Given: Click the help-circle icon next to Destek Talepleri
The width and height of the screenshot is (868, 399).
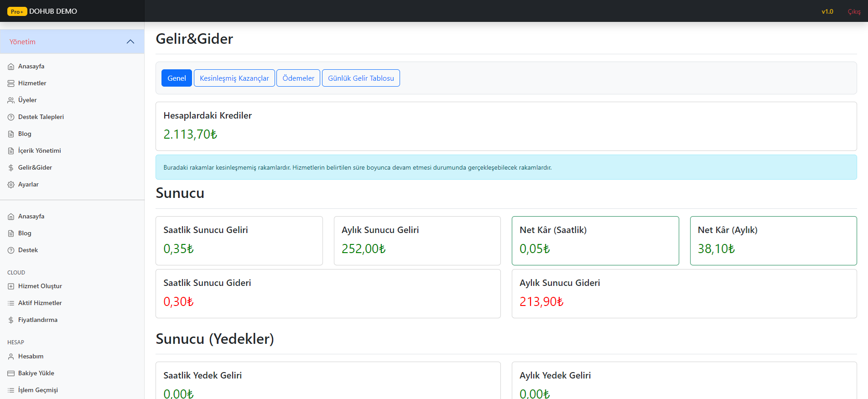Looking at the screenshot, I should (x=11, y=117).
